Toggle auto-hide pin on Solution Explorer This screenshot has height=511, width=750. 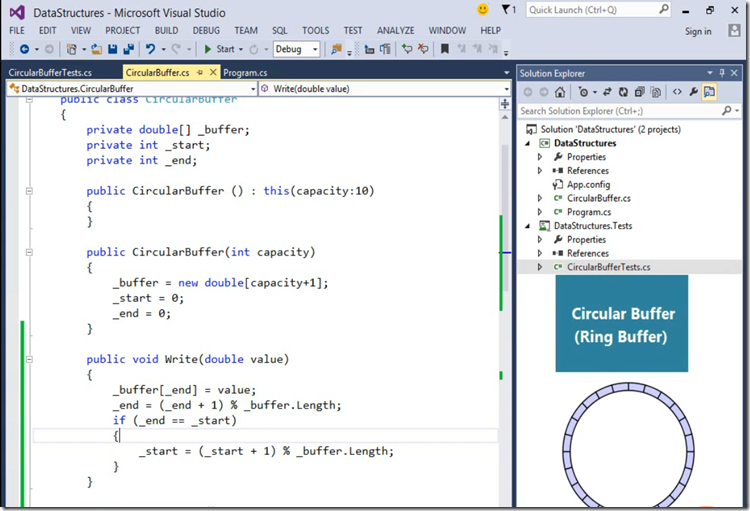[722, 73]
